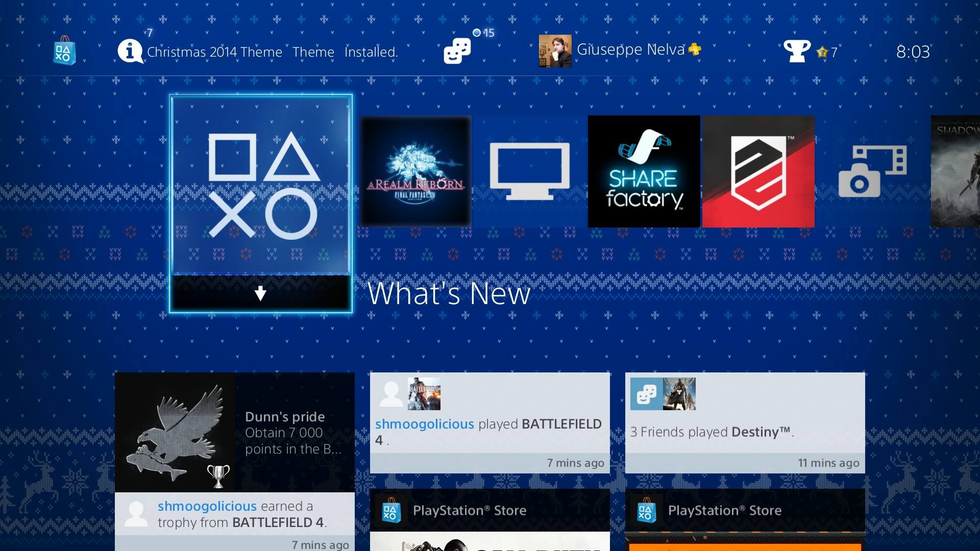
Task: Click the Christmas 2014 Theme Installed notification
Action: [x=272, y=52]
